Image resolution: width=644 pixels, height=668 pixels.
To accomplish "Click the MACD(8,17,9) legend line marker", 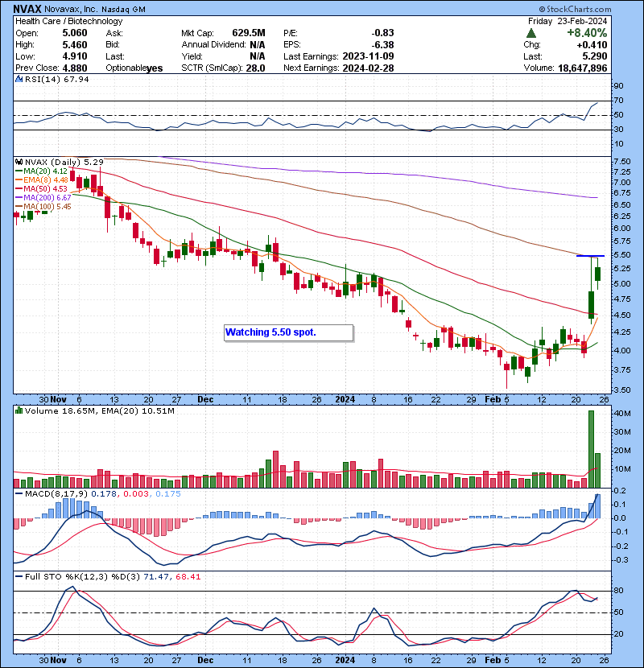I will pyautogui.click(x=19, y=494).
